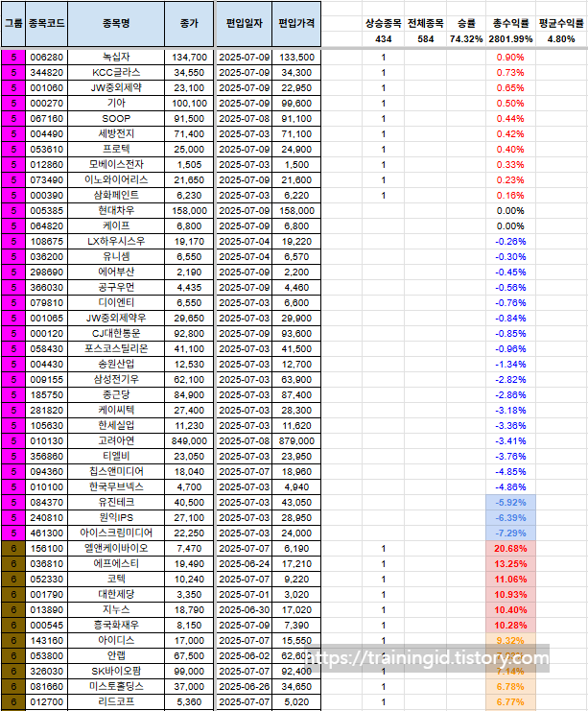Select stock code 344820
588x711 pixels.
(47, 73)
